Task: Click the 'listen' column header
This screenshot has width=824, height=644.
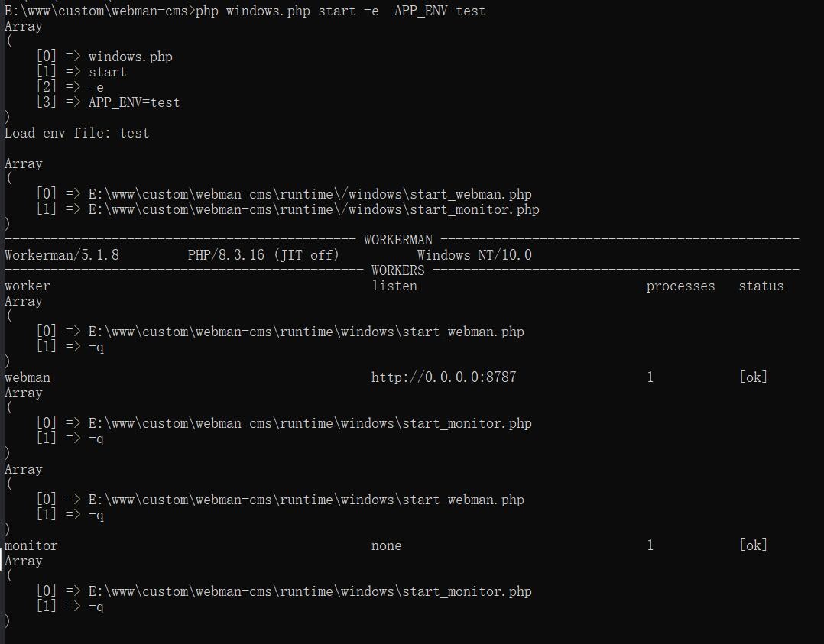Action: tap(394, 286)
